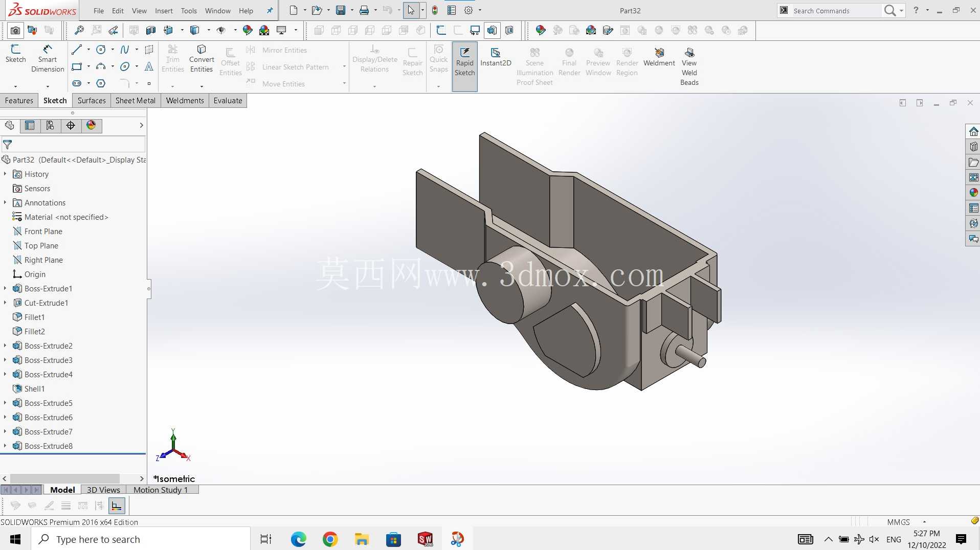This screenshot has height=550, width=980.
Task: Click the feature tree filter icon
Action: (8, 145)
